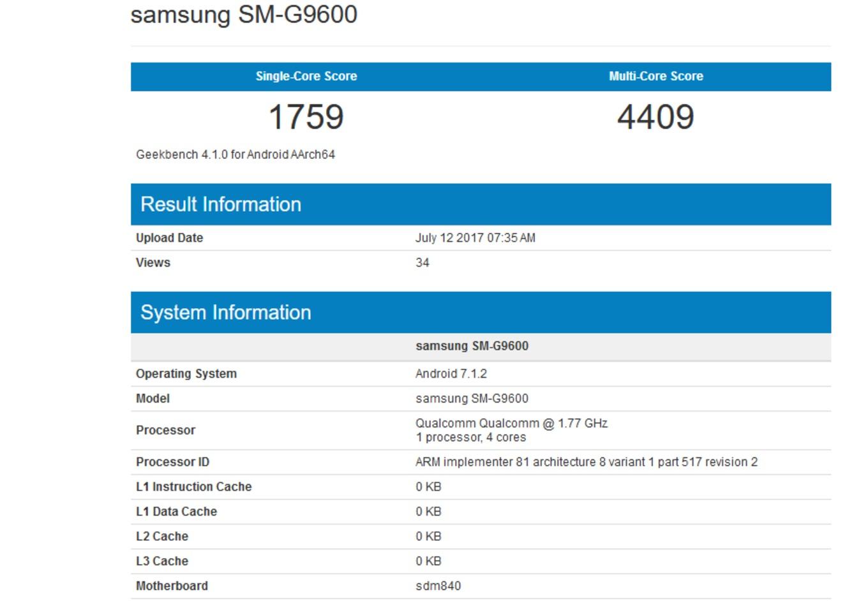The height and width of the screenshot is (601, 868).
Task: Click the Motherboard label
Action: click(x=172, y=586)
